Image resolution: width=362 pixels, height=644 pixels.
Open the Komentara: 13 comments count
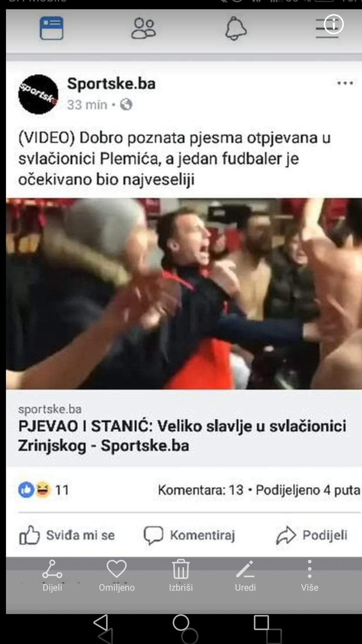pos(200,490)
